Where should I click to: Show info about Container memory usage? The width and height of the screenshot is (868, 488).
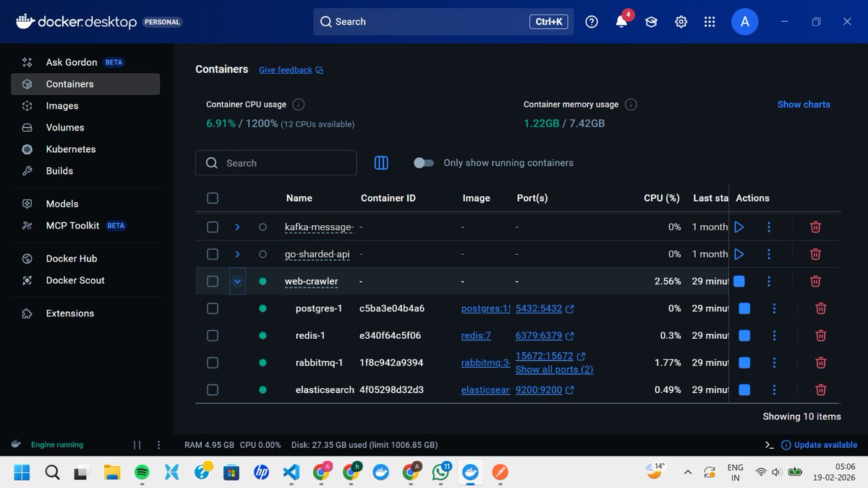(x=631, y=104)
